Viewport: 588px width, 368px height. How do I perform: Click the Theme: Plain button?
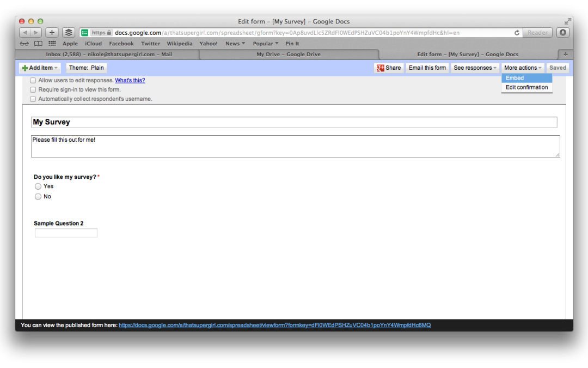coord(86,68)
